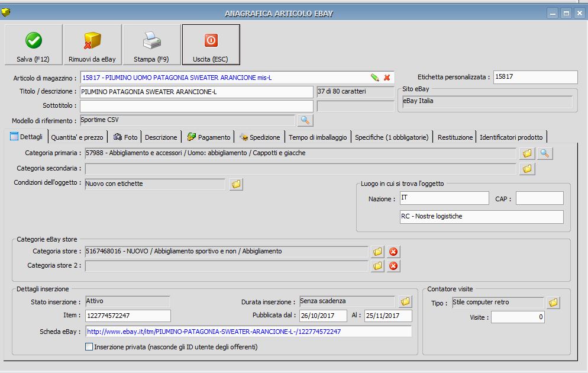Viewport: 588px width, 373px height.
Task: Open Specifiche (1 obbligatorie) tab
Action: tap(392, 137)
